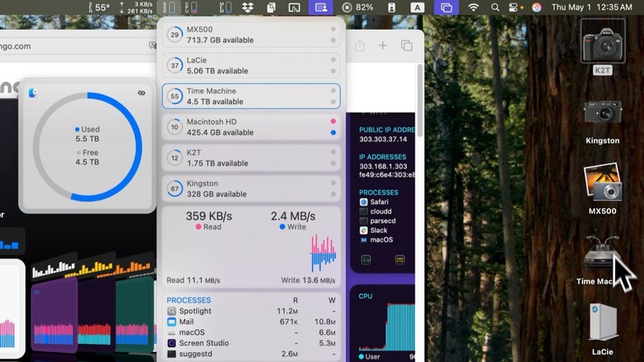Select the Screen Studio process row
Screen dimensions: 644x362
pos(251,343)
